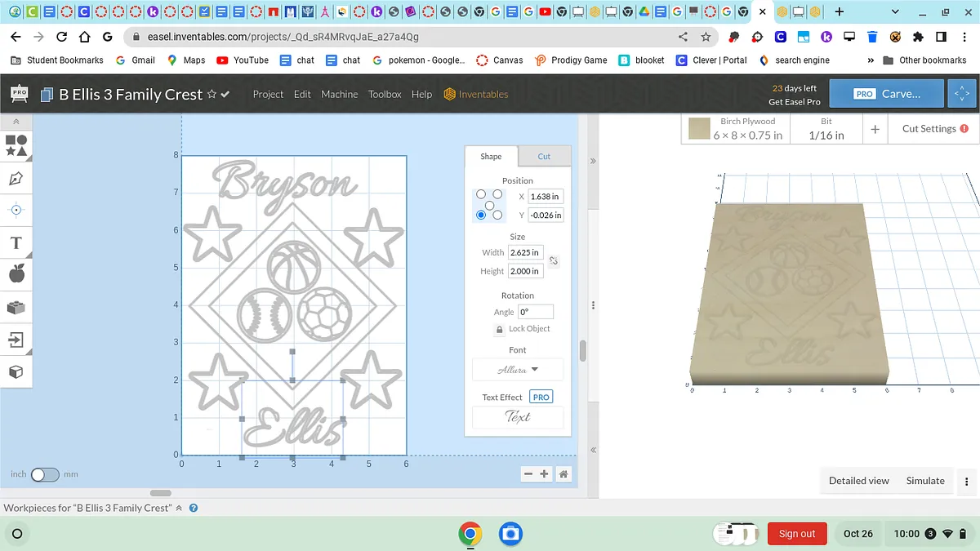Select the Pen drawing tool
Image resolution: width=980 pixels, height=551 pixels.
[x=16, y=179]
